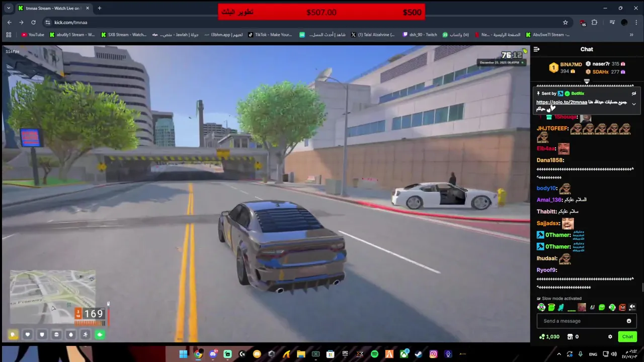Open Steam from the taskbar
Image resolution: width=644 pixels, height=362 pixels.
(x=419, y=354)
